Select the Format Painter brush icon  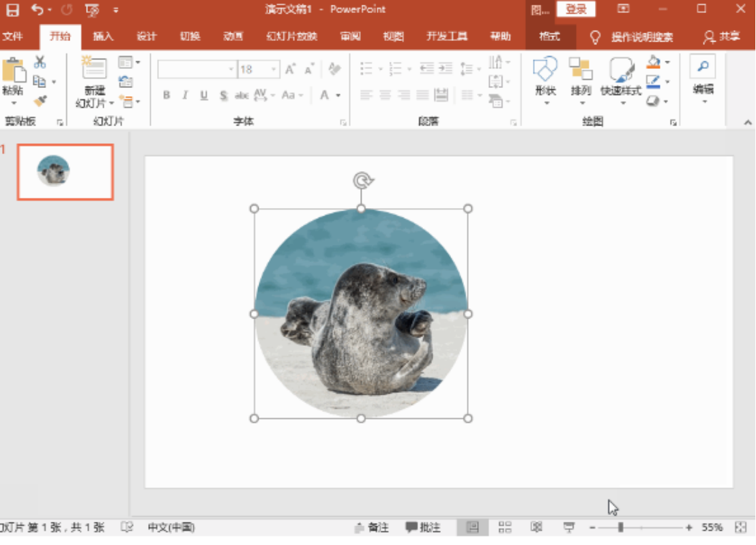pos(40,101)
